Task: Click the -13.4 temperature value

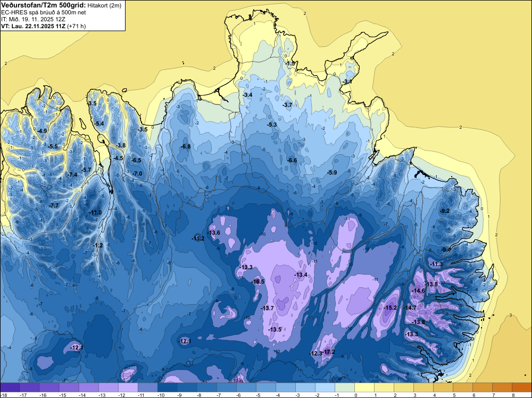Action: pos(301,275)
